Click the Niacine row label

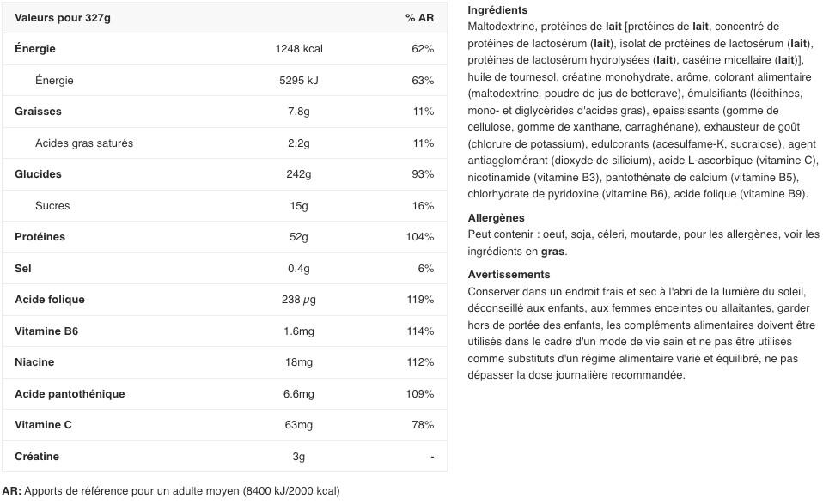pos(34,361)
